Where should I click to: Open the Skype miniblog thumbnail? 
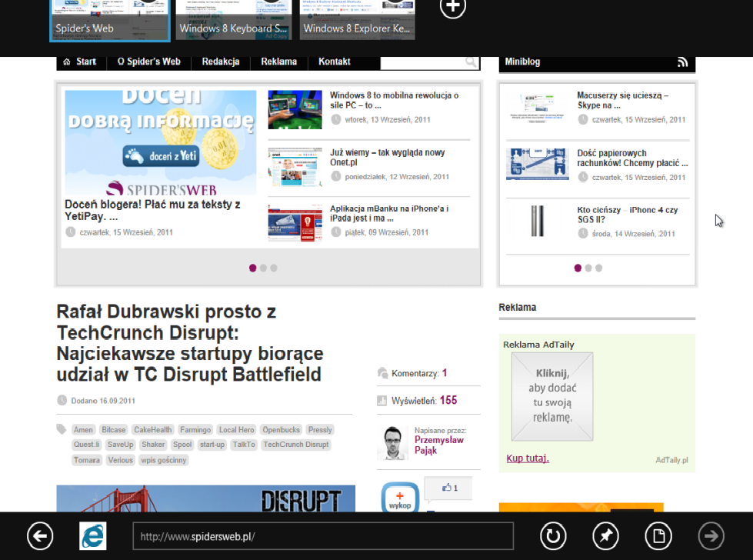[538, 109]
